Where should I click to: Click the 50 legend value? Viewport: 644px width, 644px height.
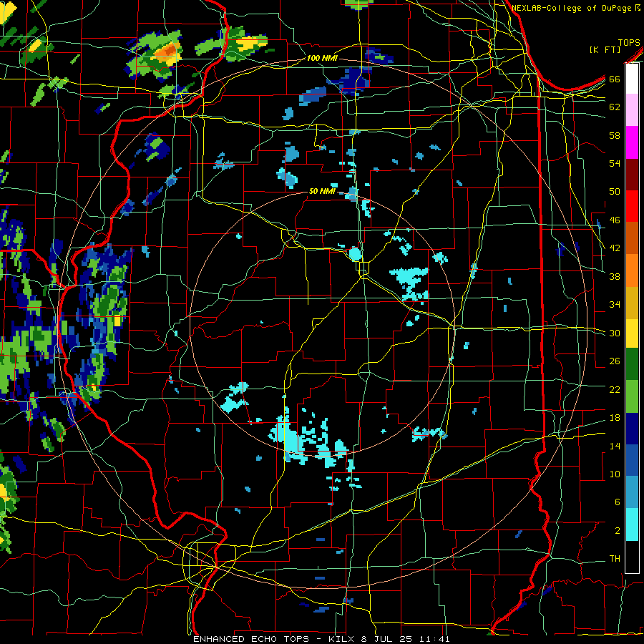coord(615,191)
